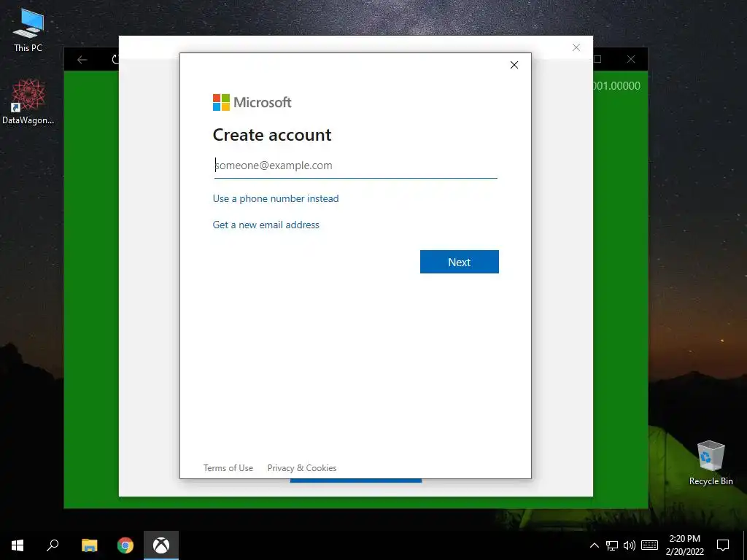Click Use a phone number instead
Viewport: 747px width, 560px height.
(275, 198)
